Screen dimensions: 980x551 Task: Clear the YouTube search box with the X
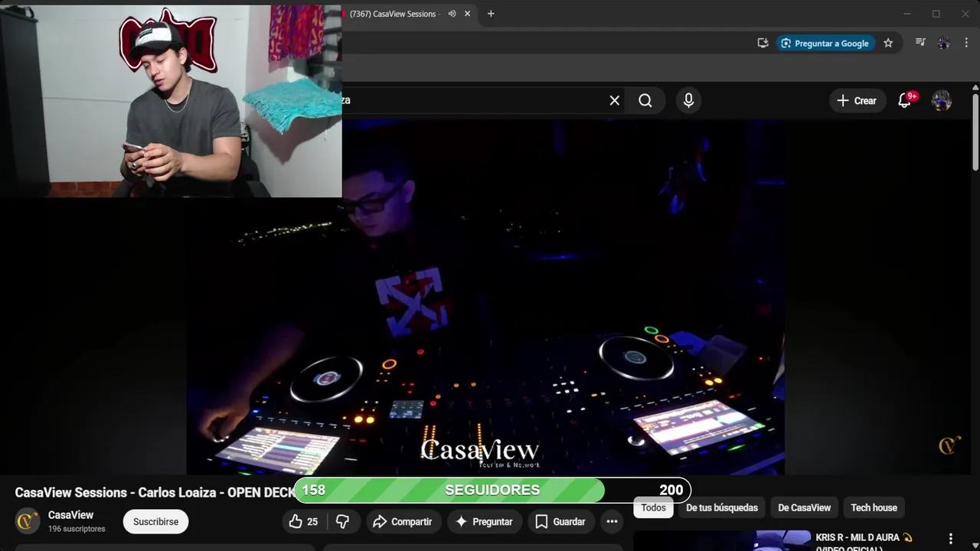[614, 100]
